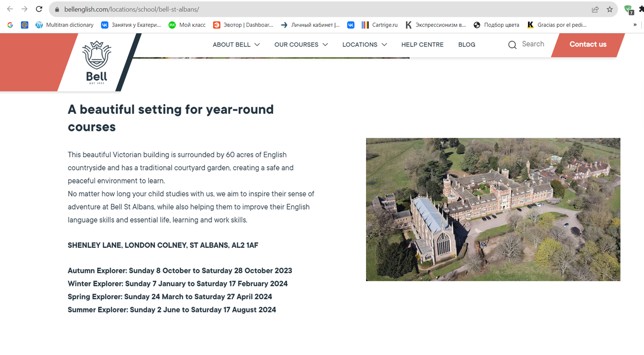This screenshot has height=355, width=644.
Task: Open the green shield extension icon
Action: point(628,10)
